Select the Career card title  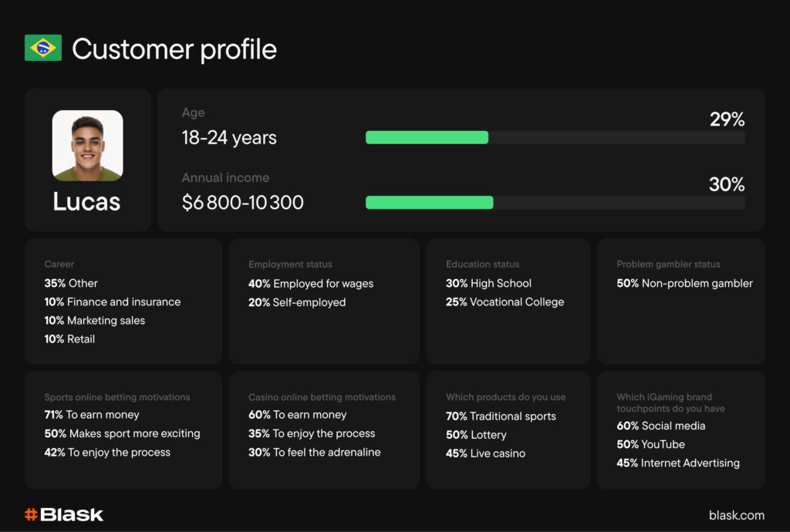point(59,264)
